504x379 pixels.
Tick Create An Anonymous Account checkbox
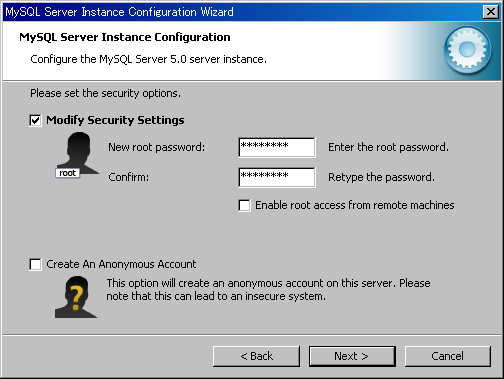point(35,264)
